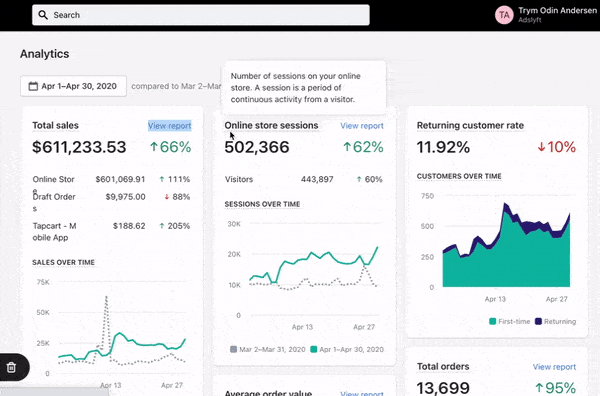The image size is (600, 396).
Task: Select the 502,366 sessions value
Action: pyautogui.click(x=257, y=147)
